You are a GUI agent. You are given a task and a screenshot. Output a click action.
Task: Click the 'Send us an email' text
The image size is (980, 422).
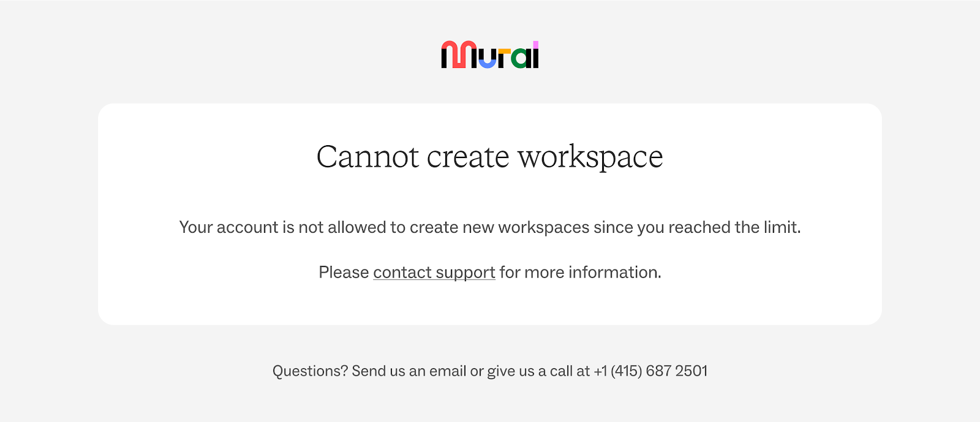(x=409, y=371)
